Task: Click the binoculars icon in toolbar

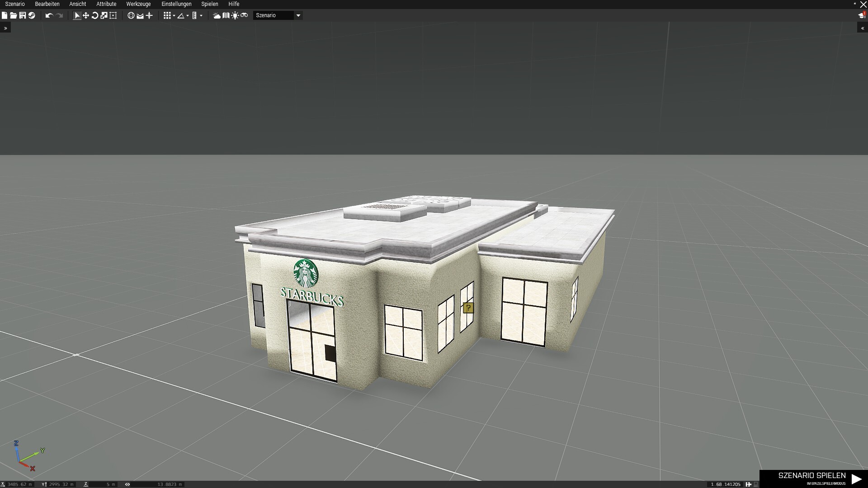Action: 244,15
